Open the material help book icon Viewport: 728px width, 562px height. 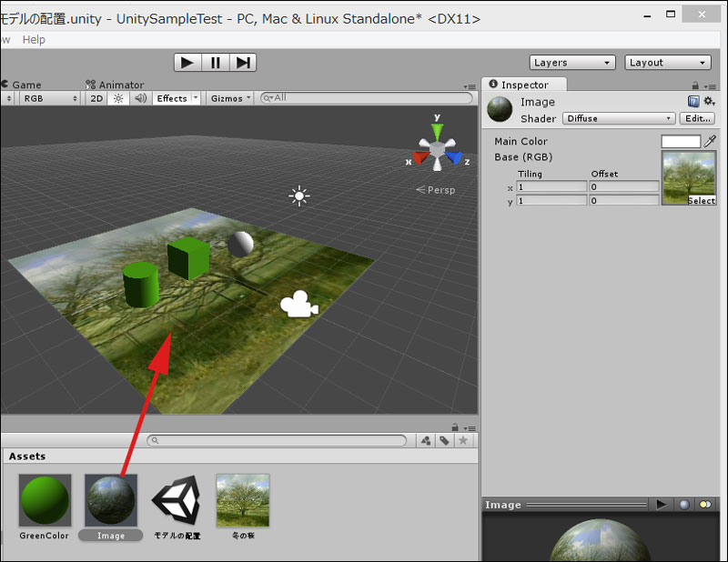point(693,101)
